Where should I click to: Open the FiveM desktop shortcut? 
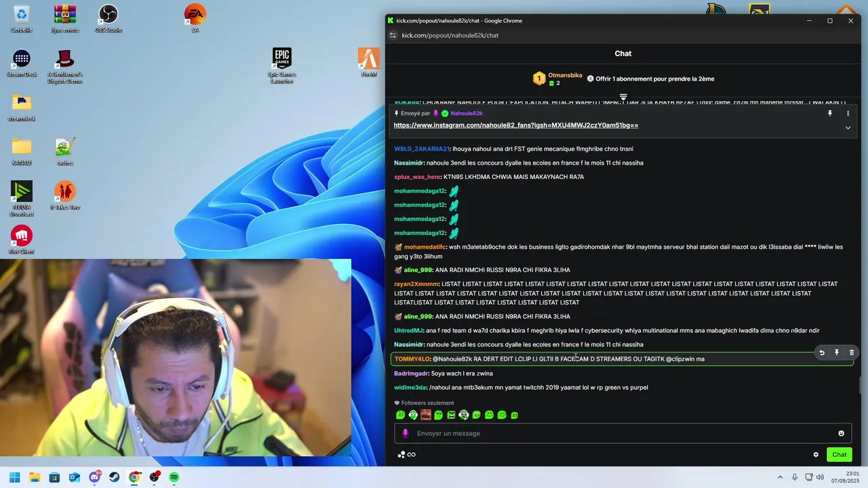coord(369,63)
